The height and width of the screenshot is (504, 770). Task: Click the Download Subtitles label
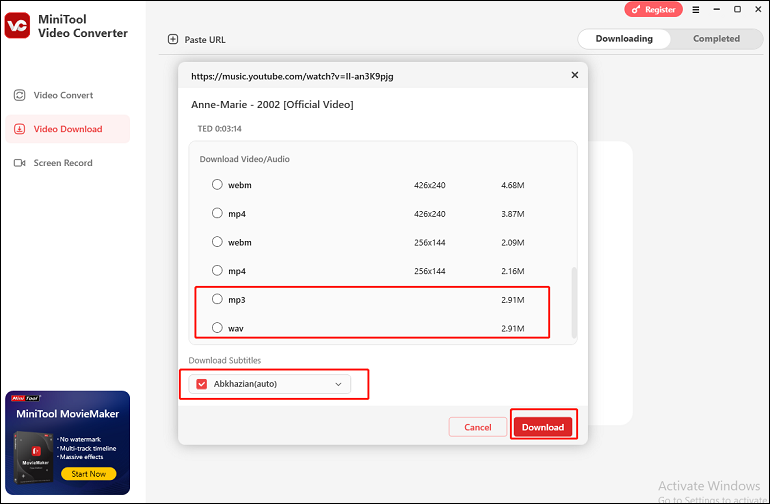click(x=225, y=360)
